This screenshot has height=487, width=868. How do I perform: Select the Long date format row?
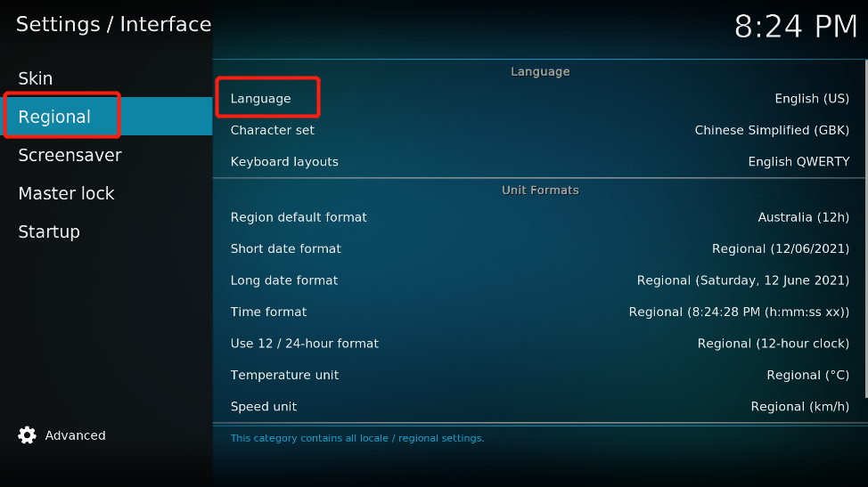click(x=539, y=280)
